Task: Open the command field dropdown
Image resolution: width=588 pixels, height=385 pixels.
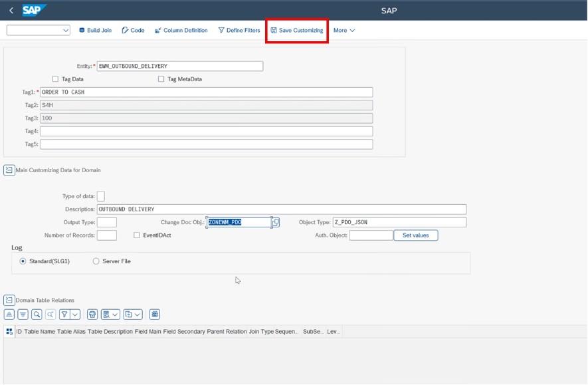Action: click(65, 31)
